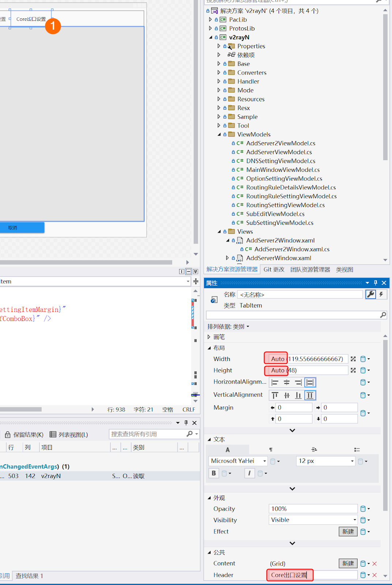
Task: Align horizontally to the left
Action: click(275, 382)
